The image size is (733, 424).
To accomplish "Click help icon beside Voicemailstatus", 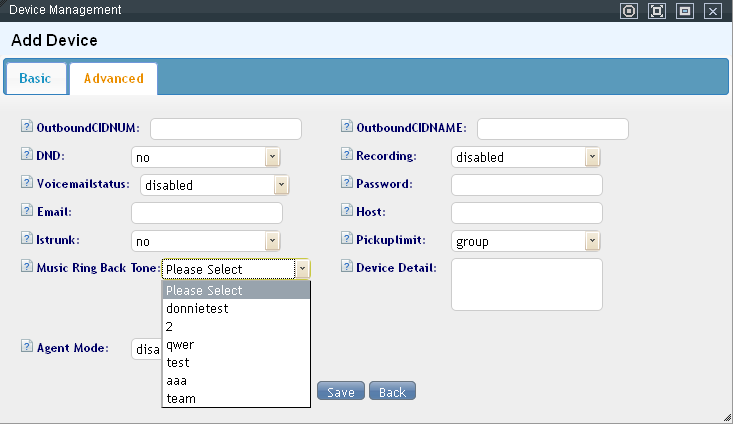I will pos(26,183).
